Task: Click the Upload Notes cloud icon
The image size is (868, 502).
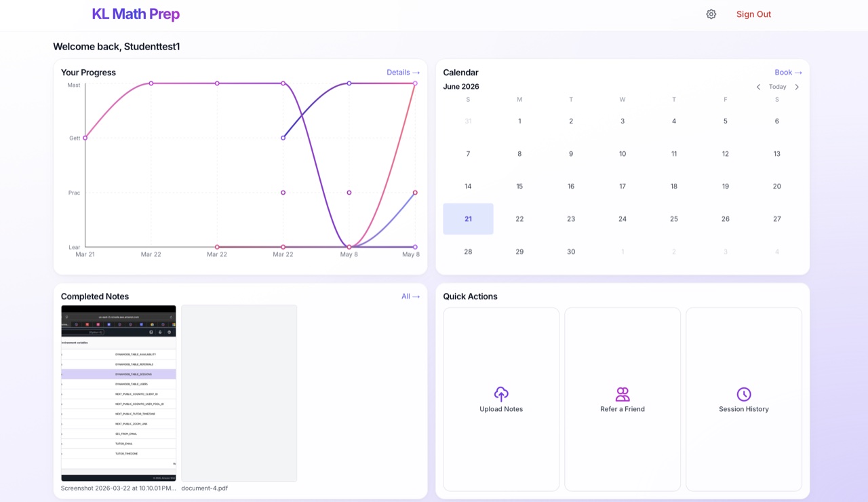Action: pos(501,394)
